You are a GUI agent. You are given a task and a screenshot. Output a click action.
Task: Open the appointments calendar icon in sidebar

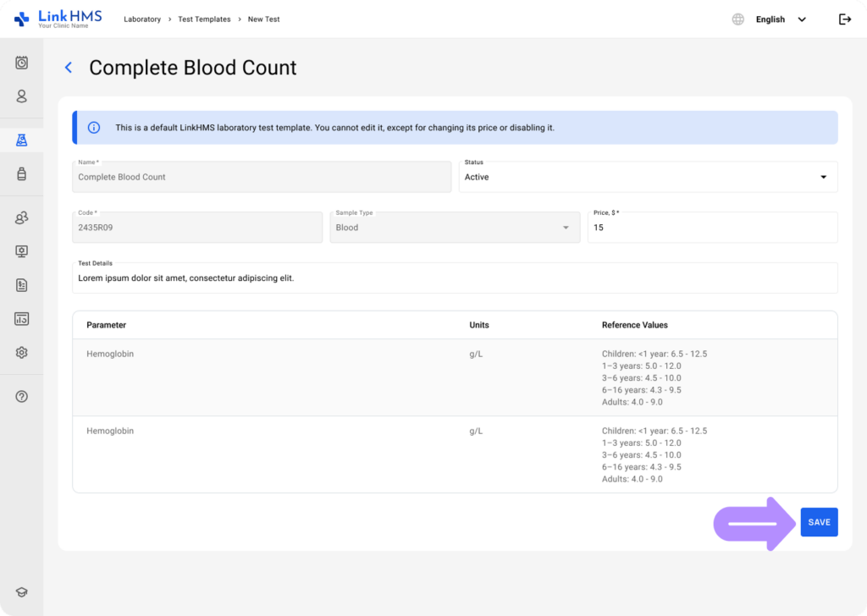[20, 63]
